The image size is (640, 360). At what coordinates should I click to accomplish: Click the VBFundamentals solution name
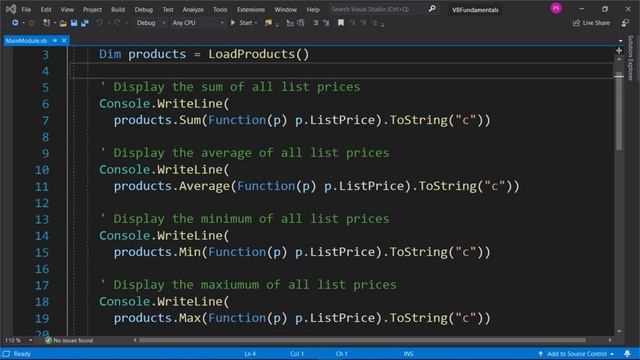tap(475, 10)
